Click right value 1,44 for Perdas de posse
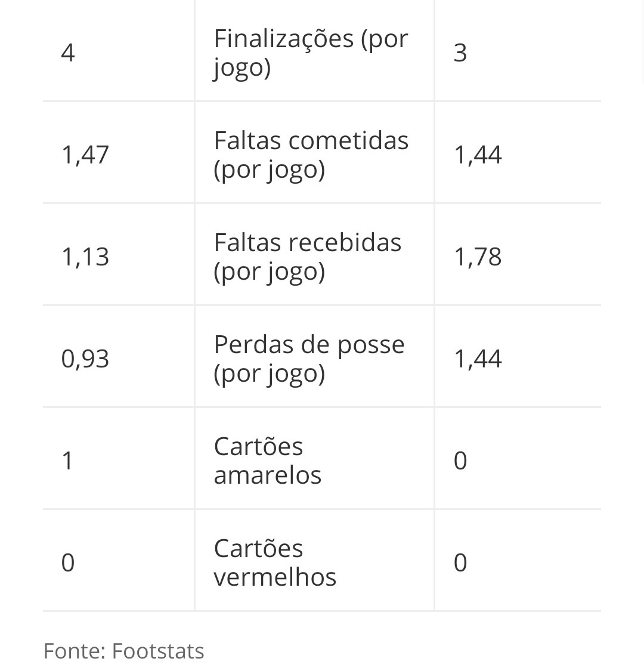 pyautogui.click(x=478, y=358)
